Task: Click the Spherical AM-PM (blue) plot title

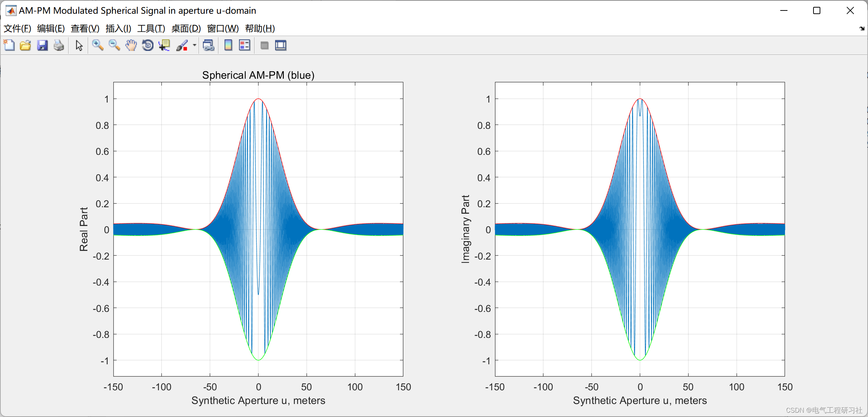Action: pyautogui.click(x=258, y=75)
